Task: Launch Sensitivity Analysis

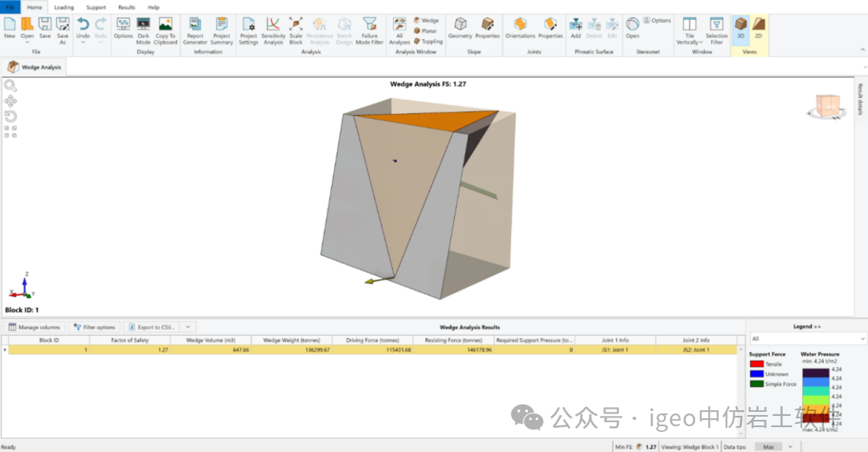Action: pos(273,31)
